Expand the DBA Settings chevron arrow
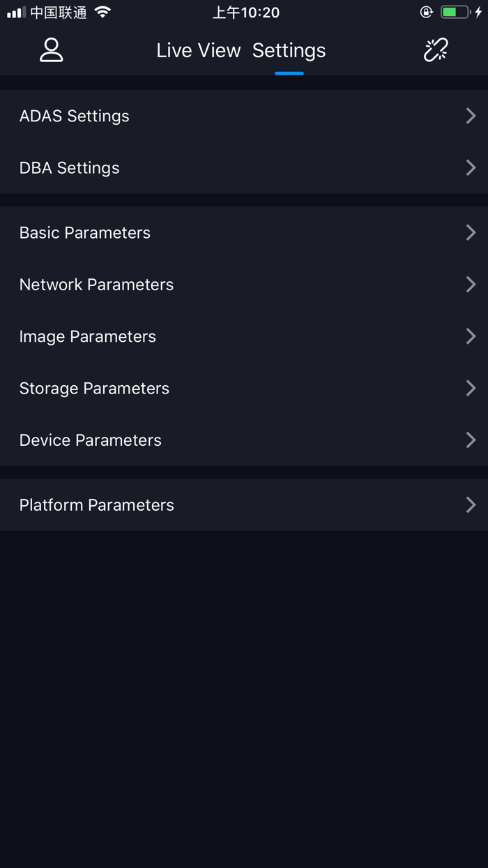 tap(471, 167)
